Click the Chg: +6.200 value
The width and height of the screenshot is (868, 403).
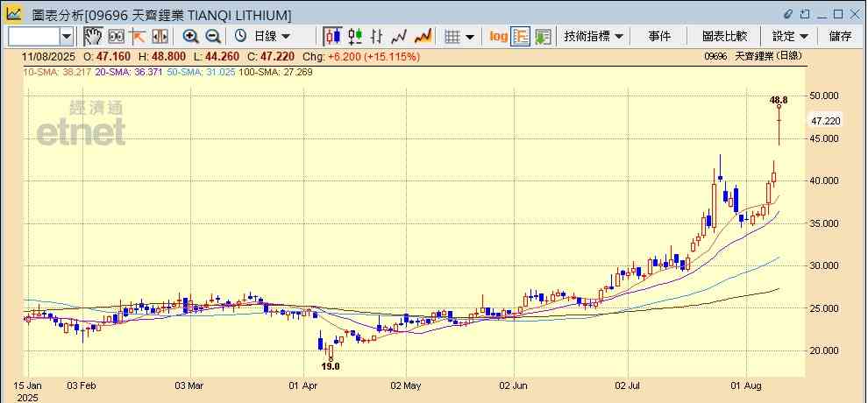pos(361,56)
